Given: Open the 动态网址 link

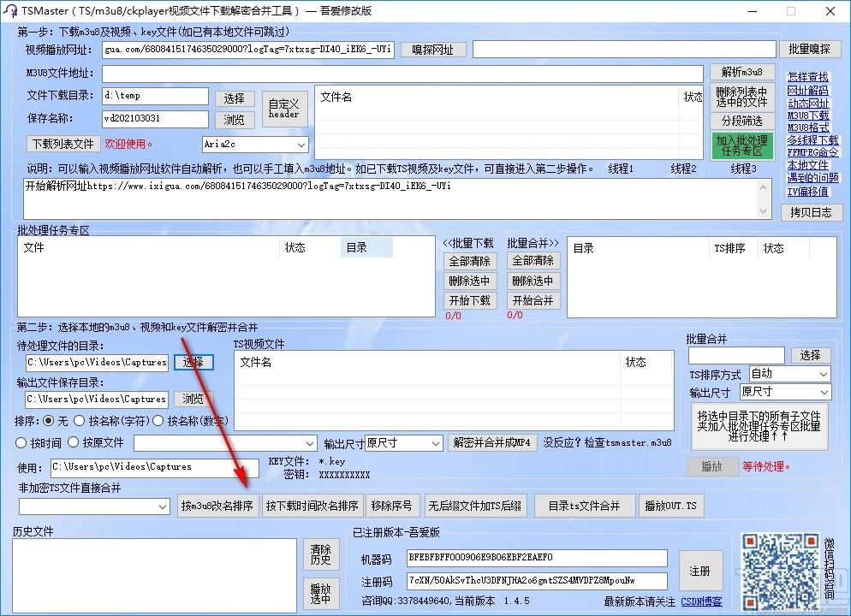Looking at the screenshot, I should pos(807,103).
